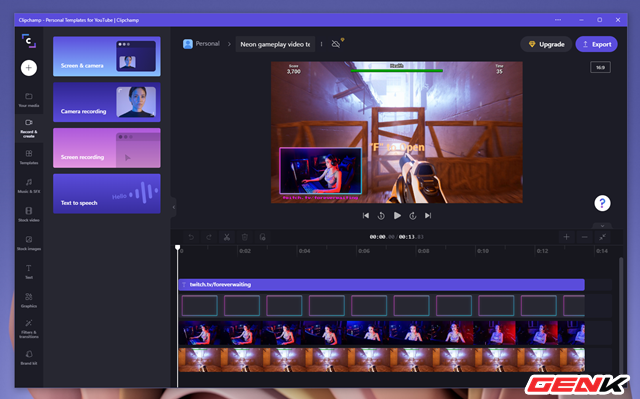This screenshot has width=640, height=399.
Task: Click the duplicate clip icon
Action: [262, 237]
